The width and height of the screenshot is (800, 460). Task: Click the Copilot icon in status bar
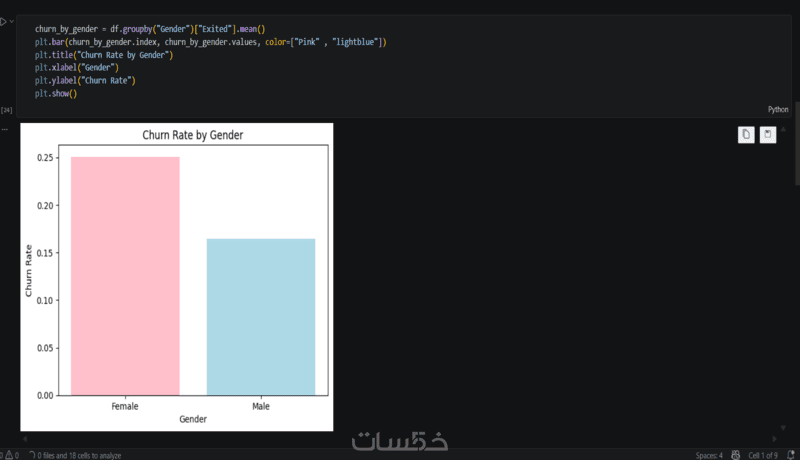[735, 455]
